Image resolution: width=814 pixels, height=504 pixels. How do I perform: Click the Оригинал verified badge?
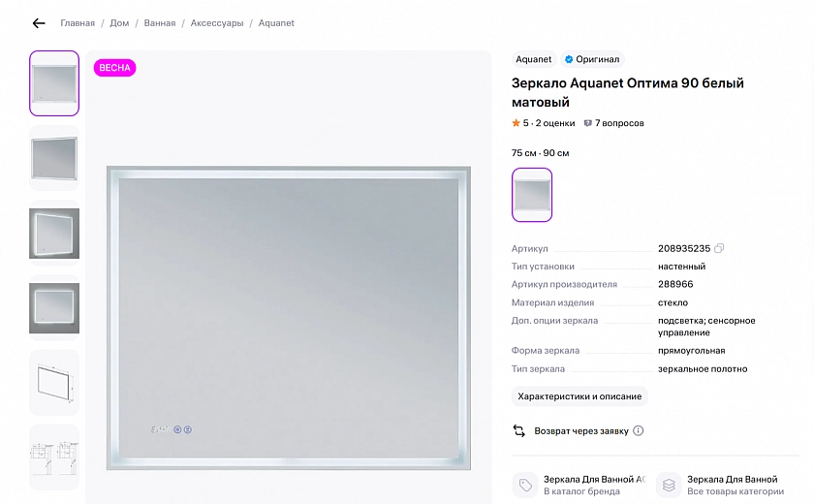[592, 59]
